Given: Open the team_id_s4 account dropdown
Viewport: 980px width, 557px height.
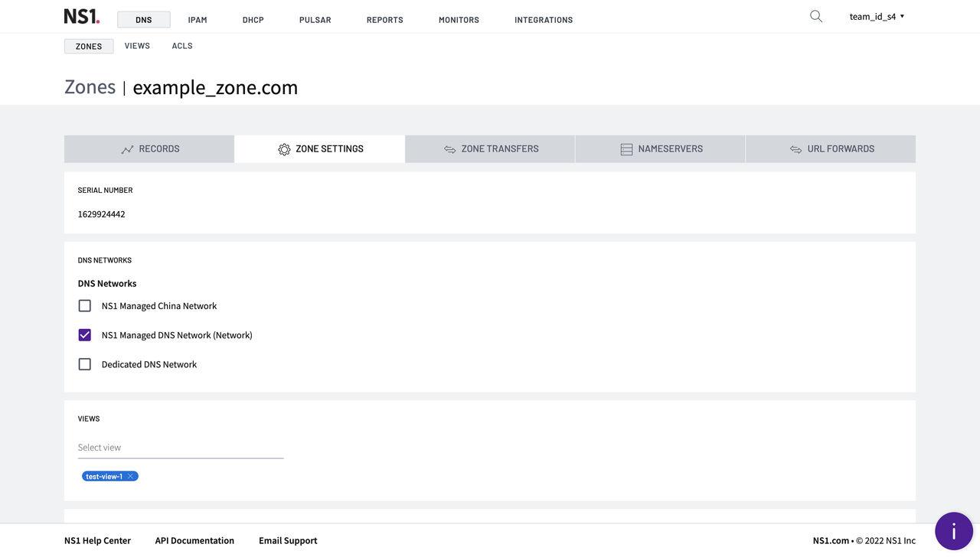Looking at the screenshot, I should pyautogui.click(x=877, y=16).
